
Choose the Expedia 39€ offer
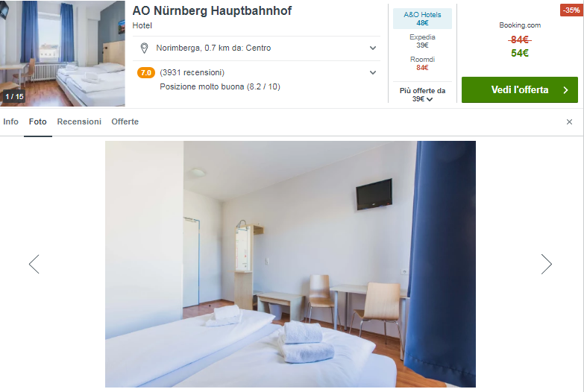[x=422, y=41]
